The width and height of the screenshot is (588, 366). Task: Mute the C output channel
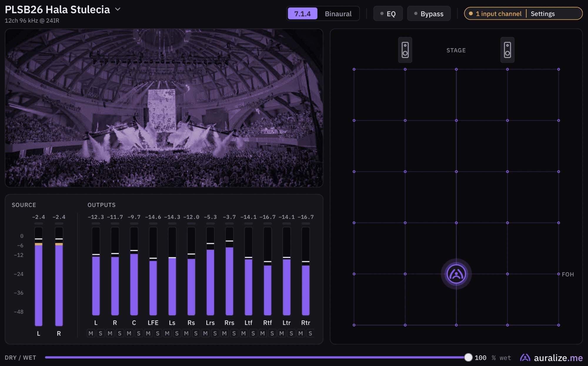(x=129, y=333)
